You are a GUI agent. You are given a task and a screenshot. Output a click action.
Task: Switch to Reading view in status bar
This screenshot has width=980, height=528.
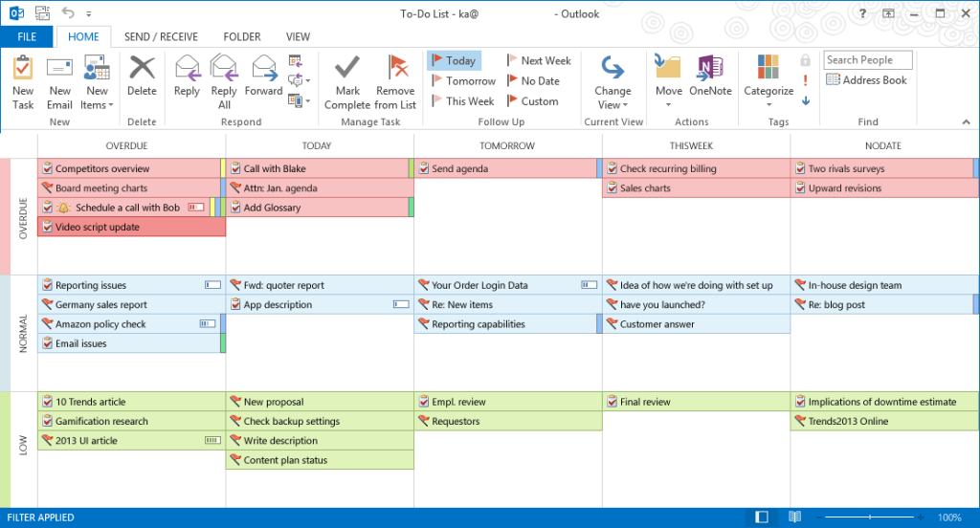[x=794, y=517]
